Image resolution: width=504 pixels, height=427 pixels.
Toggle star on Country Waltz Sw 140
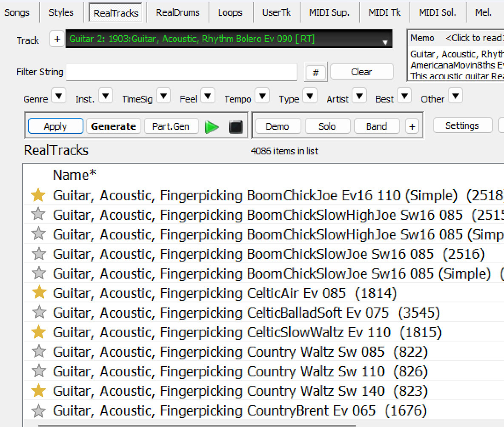[x=38, y=391]
